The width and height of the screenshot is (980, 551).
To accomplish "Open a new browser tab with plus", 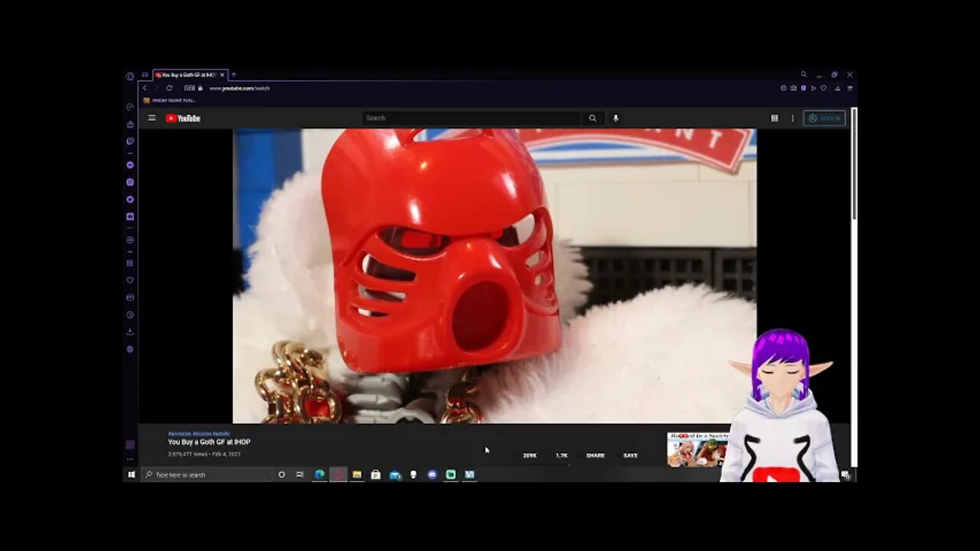I will coord(234,74).
